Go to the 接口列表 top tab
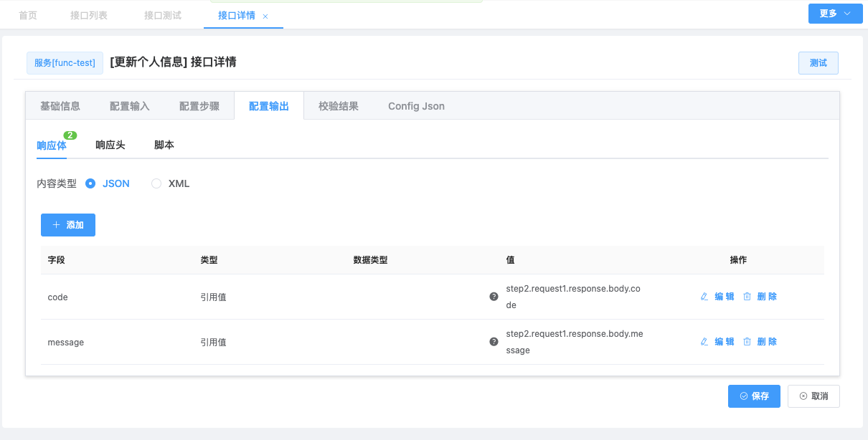 [x=89, y=15]
